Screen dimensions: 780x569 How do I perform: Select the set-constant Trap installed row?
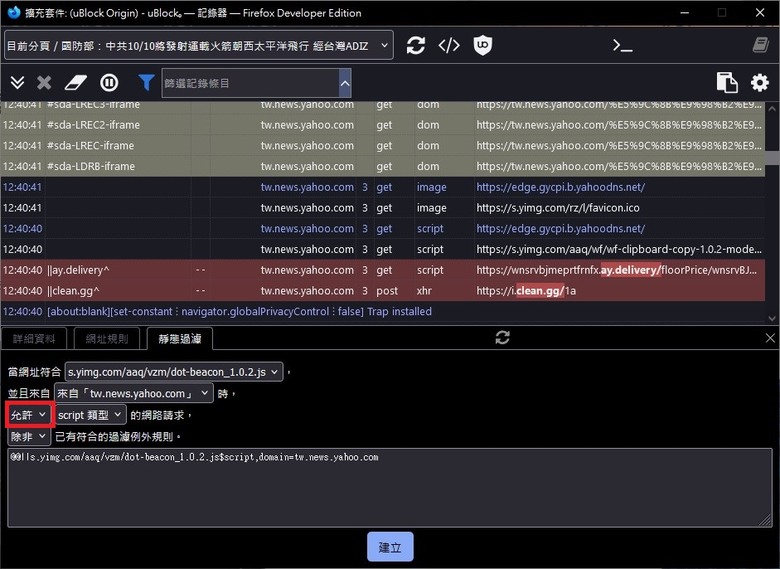pos(383,312)
